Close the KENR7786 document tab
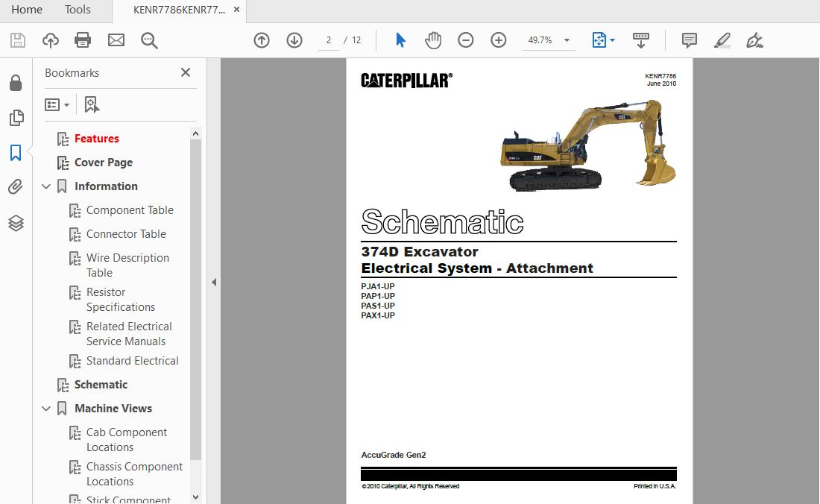820x504 pixels. [236, 10]
